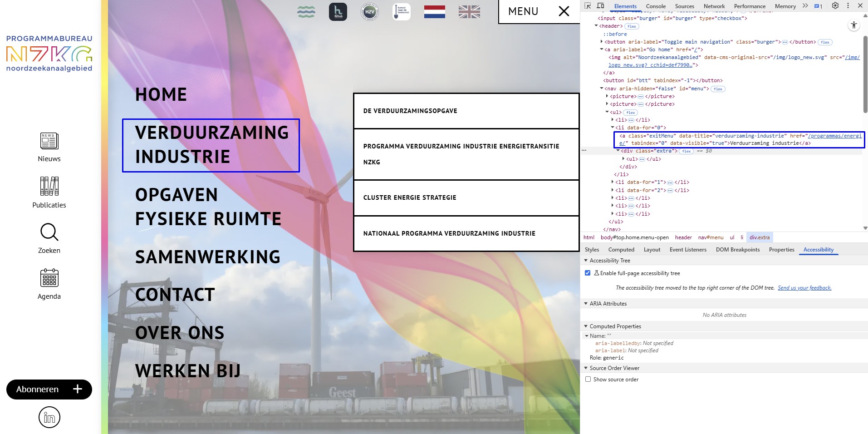
Task: Activate the inspect element picker icon
Action: [x=588, y=6]
